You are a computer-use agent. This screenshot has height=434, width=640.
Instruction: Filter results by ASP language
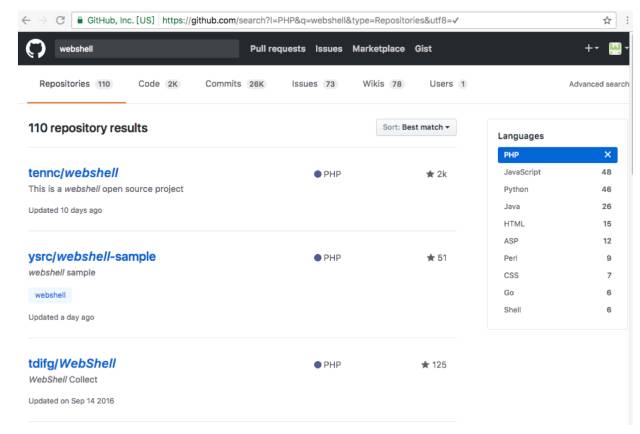557,240
